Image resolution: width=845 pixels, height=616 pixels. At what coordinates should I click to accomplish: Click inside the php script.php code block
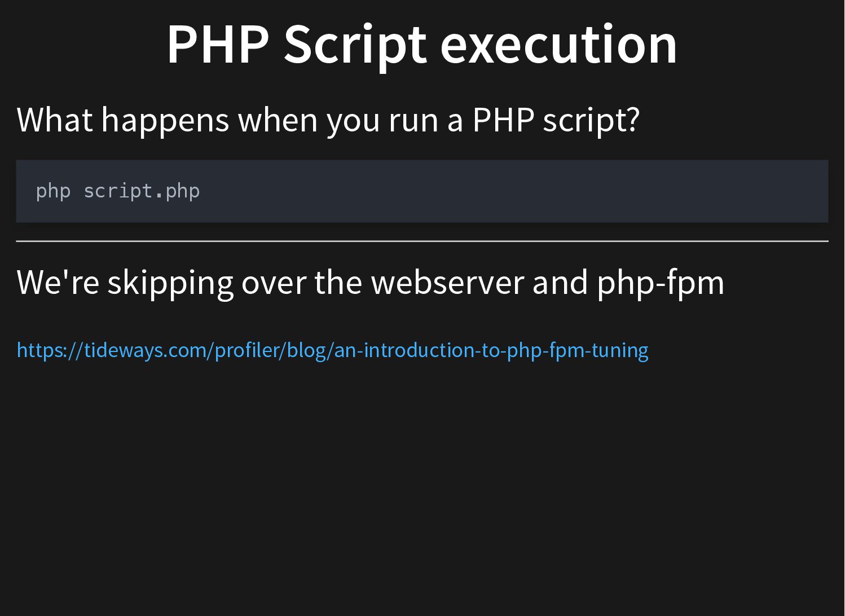click(421, 191)
